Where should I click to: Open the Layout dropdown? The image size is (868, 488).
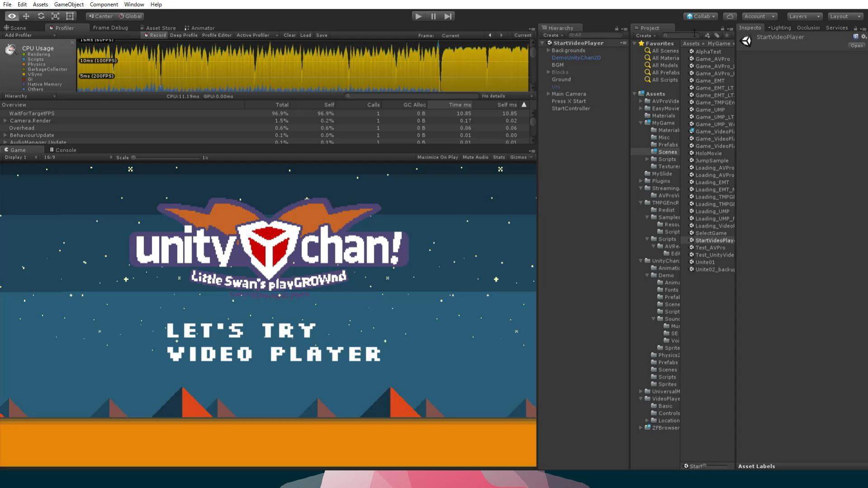[845, 16]
